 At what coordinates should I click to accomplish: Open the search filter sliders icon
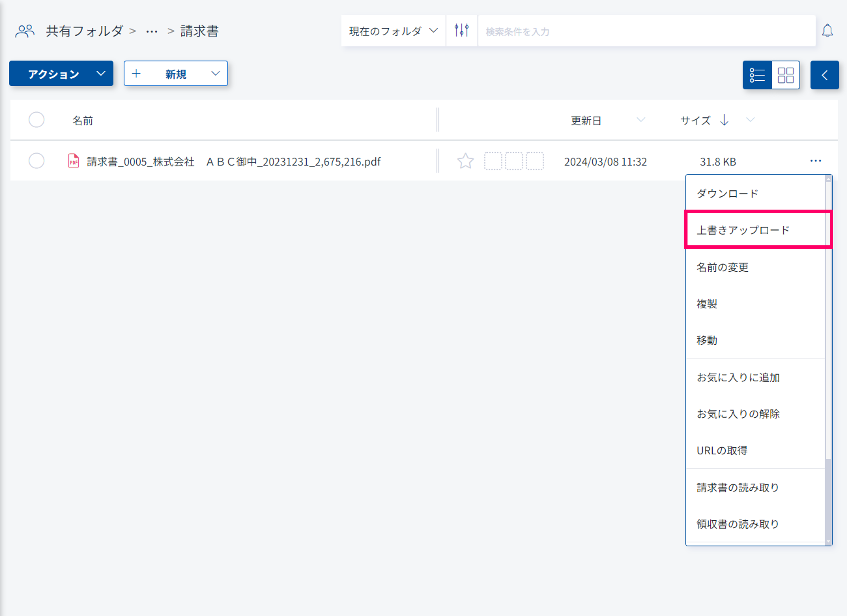point(462,31)
